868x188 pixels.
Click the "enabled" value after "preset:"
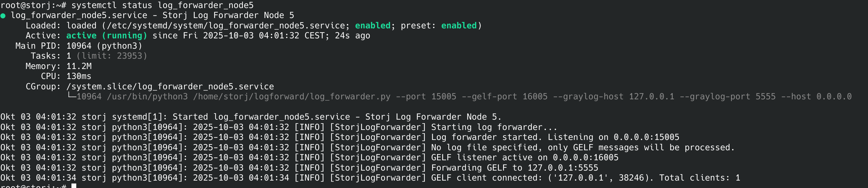[x=459, y=26]
